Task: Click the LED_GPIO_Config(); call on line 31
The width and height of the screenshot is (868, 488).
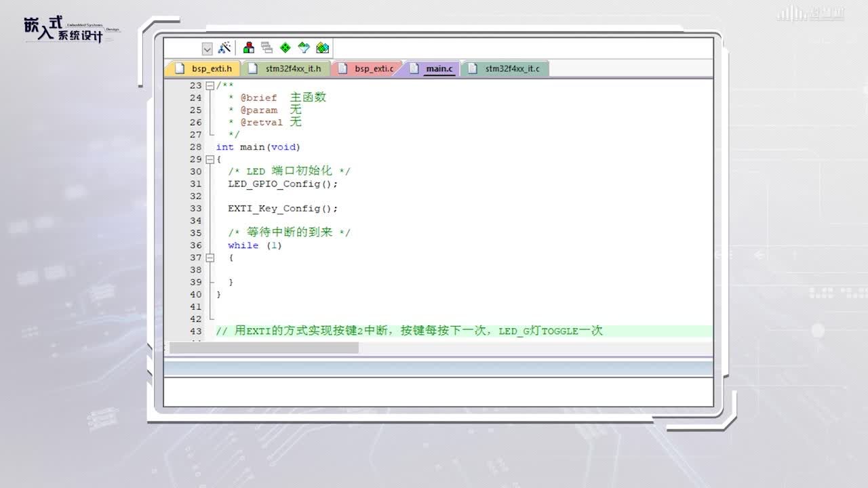Action: coord(283,184)
